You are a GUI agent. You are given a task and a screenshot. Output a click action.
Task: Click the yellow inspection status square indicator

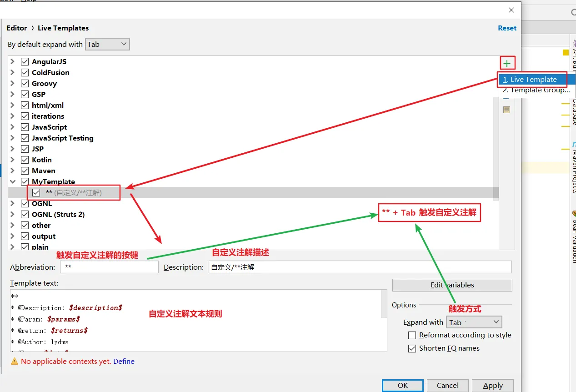(566, 52)
